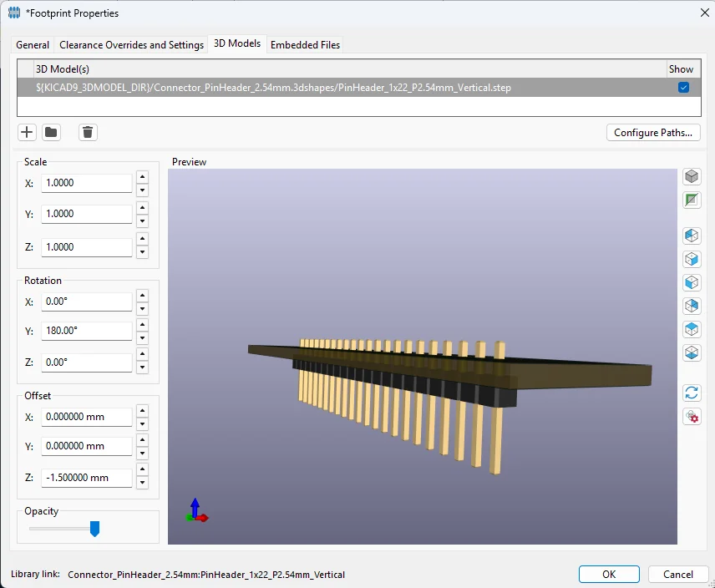
Task: Select the fourth blue cube view icon
Action: tap(692, 306)
